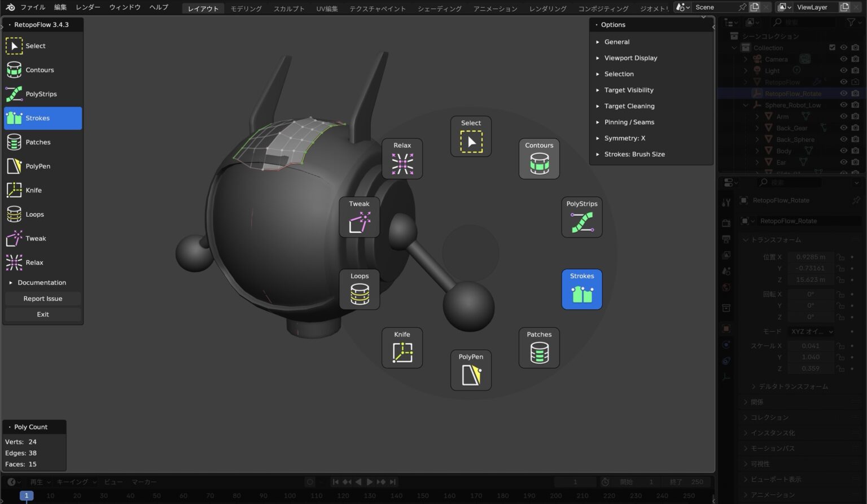Expand the General section in Options
Image resolution: width=867 pixels, height=504 pixels.
[x=616, y=42]
